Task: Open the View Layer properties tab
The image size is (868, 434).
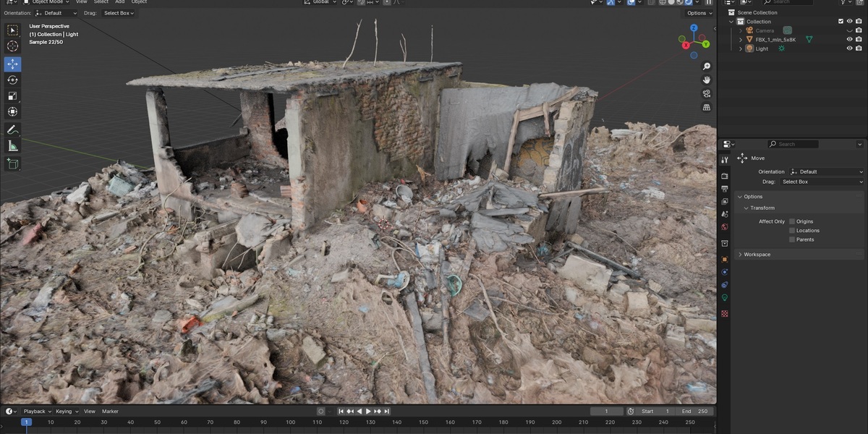Action: 725,202
